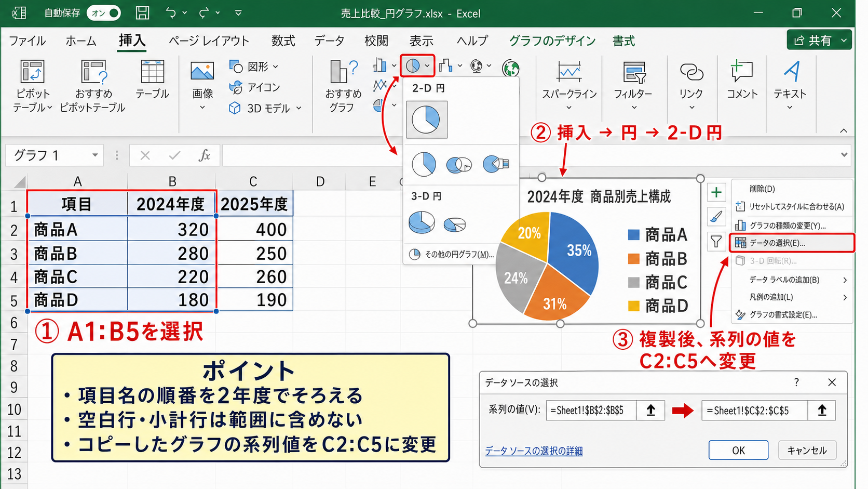
Task: Click the chart elements plus button
Action: tap(716, 192)
